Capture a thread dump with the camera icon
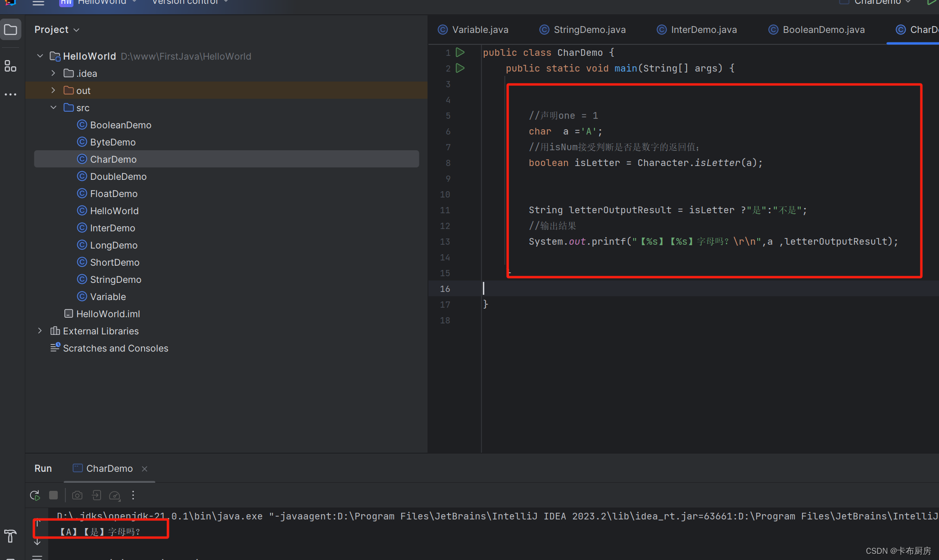Viewport: 939px width, 560px height. point(77,495)
